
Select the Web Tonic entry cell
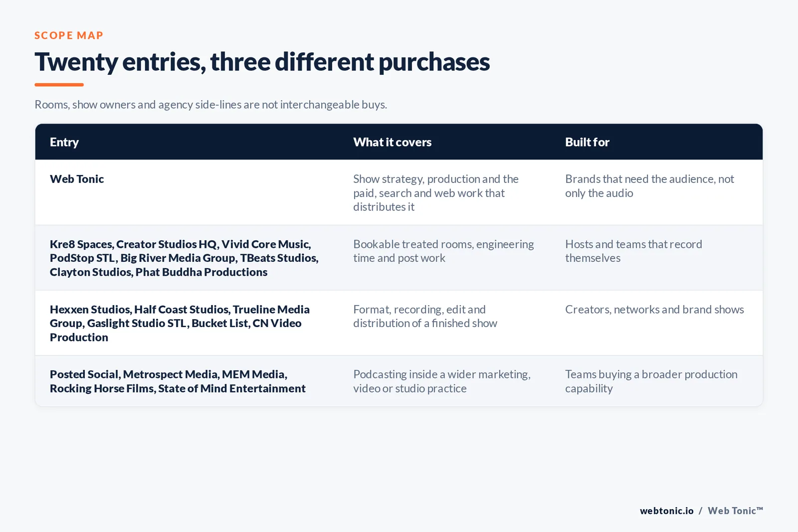77,179
